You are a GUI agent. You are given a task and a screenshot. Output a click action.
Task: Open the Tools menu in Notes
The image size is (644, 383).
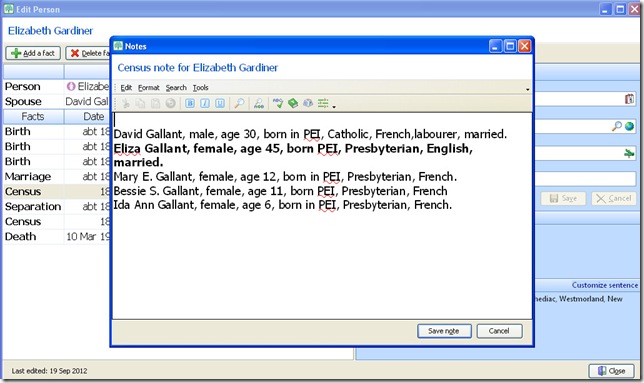pos(200,87)
